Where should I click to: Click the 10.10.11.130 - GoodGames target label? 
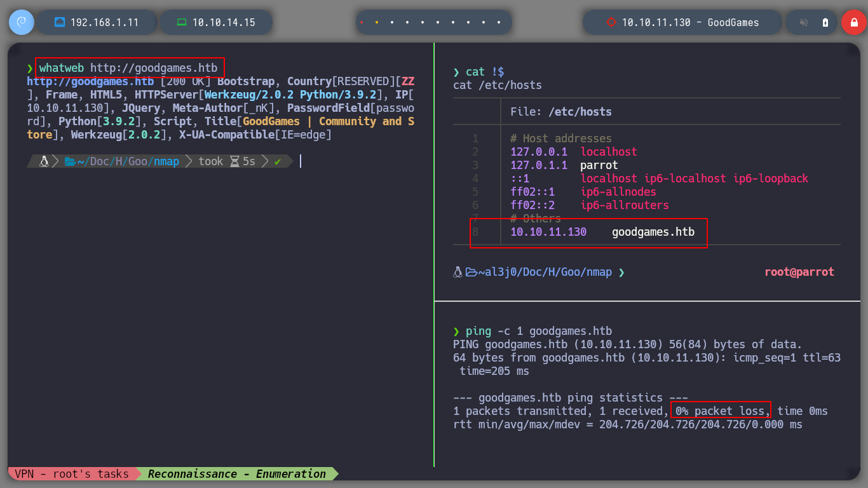691,22
